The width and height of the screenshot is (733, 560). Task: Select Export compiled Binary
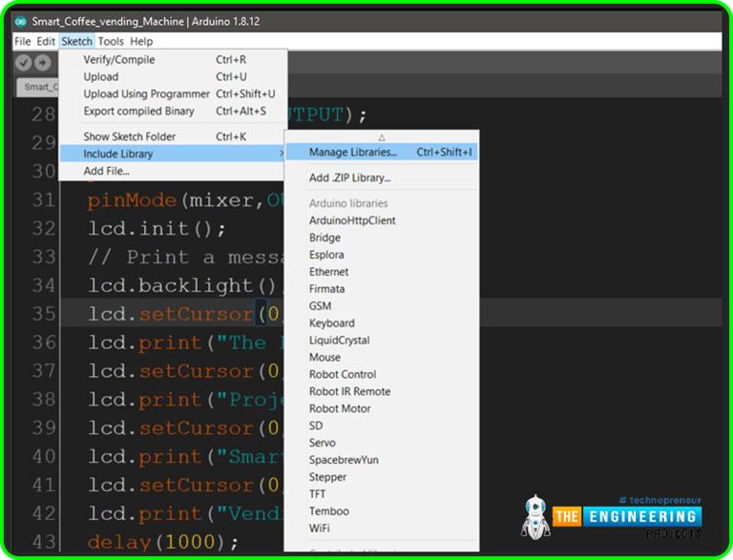pyautogui.click(x=138, y=112)
